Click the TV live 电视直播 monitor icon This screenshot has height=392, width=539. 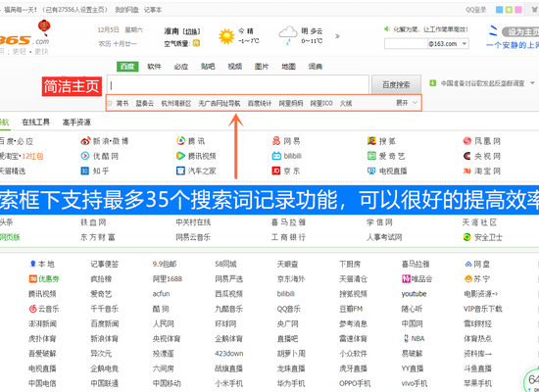[371, 171]
